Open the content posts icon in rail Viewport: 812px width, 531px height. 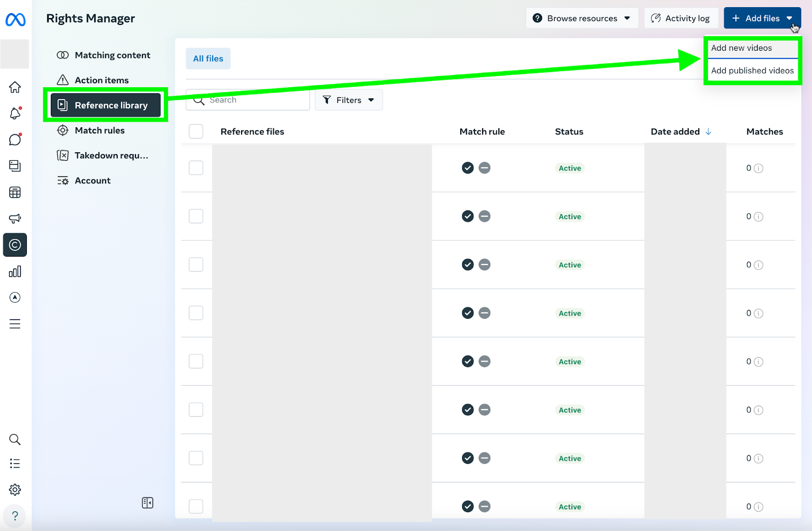click(15, 166)
